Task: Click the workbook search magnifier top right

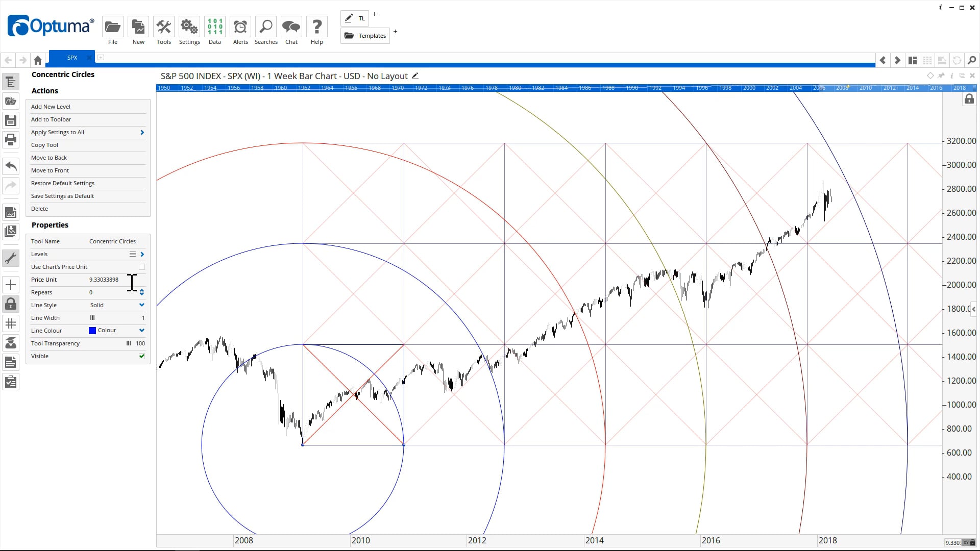Action: point(972,60)
